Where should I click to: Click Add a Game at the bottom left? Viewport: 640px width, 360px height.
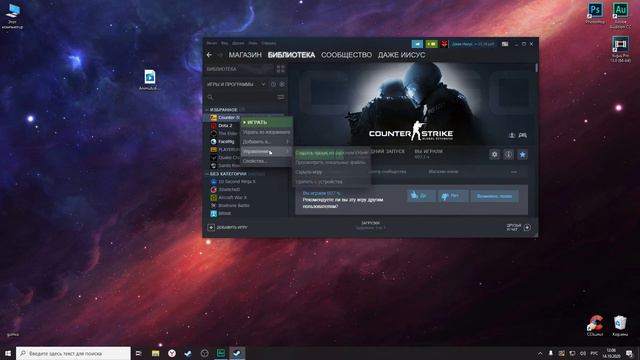coord(228,227)
